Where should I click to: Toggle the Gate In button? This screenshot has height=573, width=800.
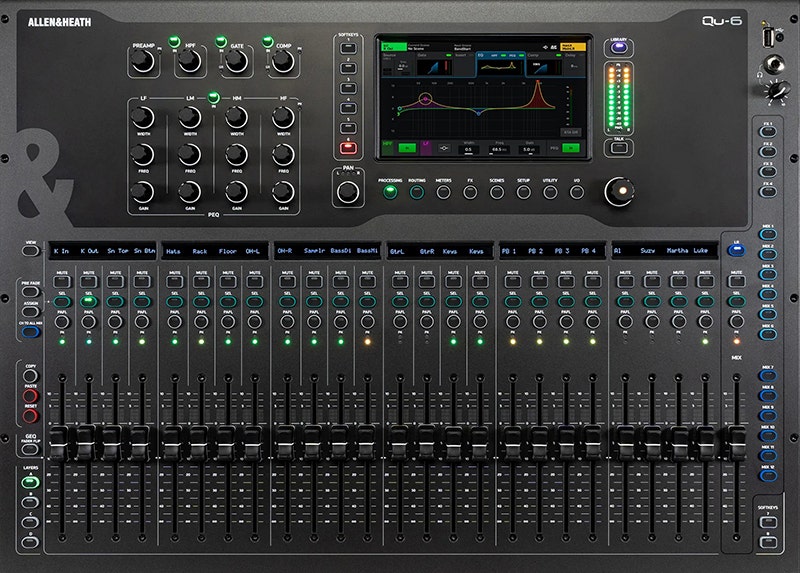click(x=221, y=41)
